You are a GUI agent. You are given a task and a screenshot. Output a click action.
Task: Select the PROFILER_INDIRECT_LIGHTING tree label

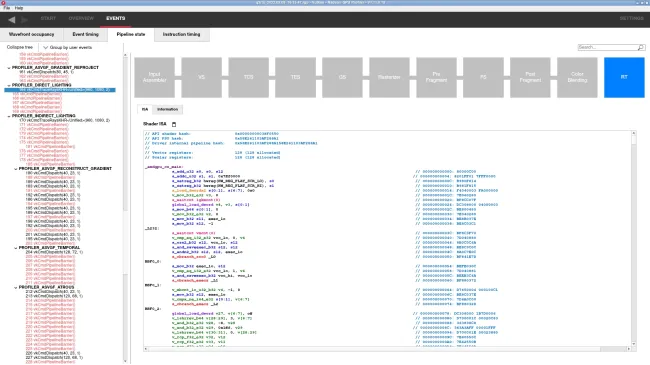[44, 116]
